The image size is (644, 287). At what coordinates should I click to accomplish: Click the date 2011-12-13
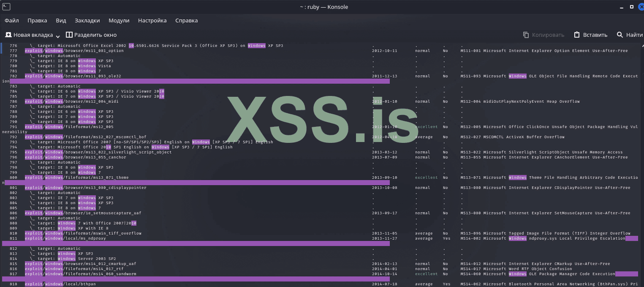tap(385, 76)
